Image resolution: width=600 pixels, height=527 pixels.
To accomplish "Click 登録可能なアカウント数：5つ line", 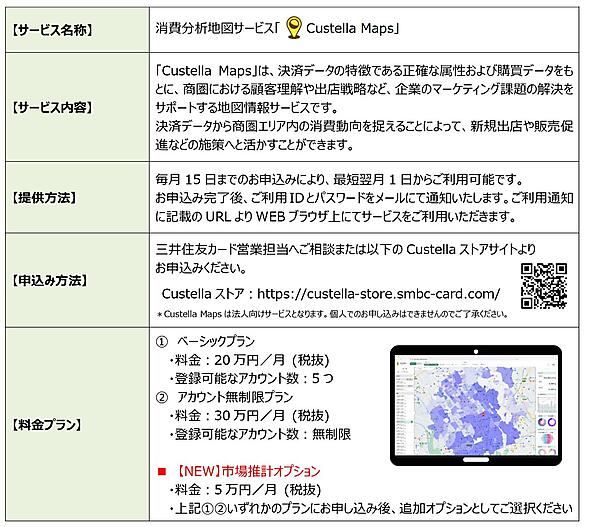I will [x=251, y=379].
